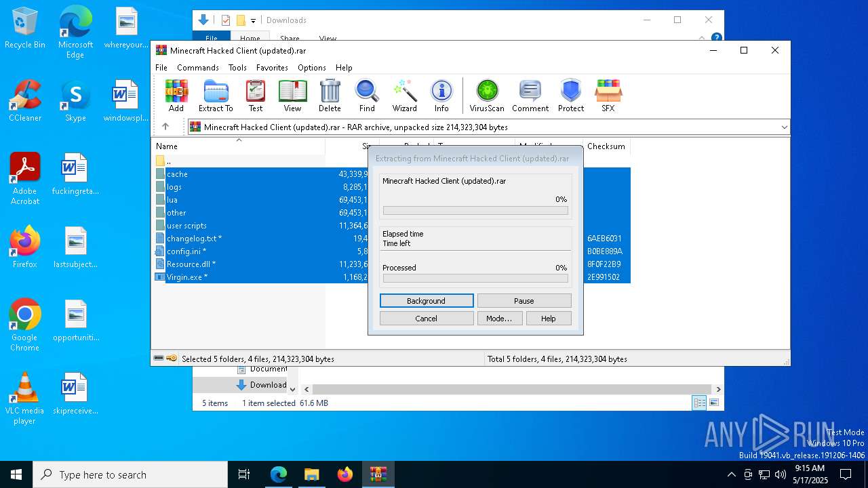Pause the extraction
This screenshot has height=488, width=868.
524,301
